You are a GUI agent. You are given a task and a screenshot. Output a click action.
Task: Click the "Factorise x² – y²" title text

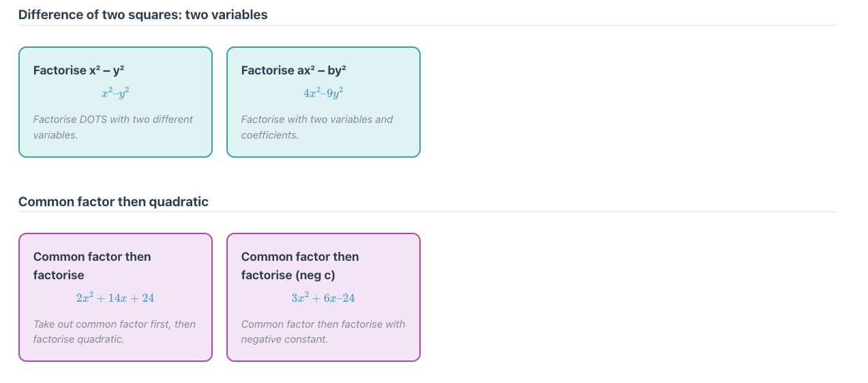tap(78, 70)
